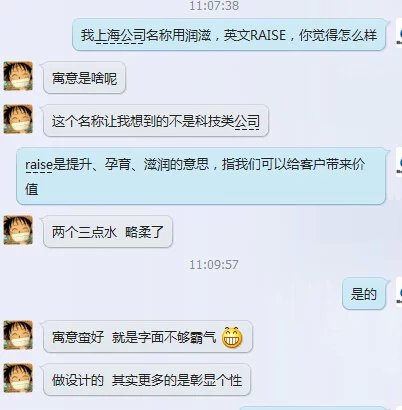Click the 11:07:38 timestamp
Screen dimensions: 402x410
[214, 6]
